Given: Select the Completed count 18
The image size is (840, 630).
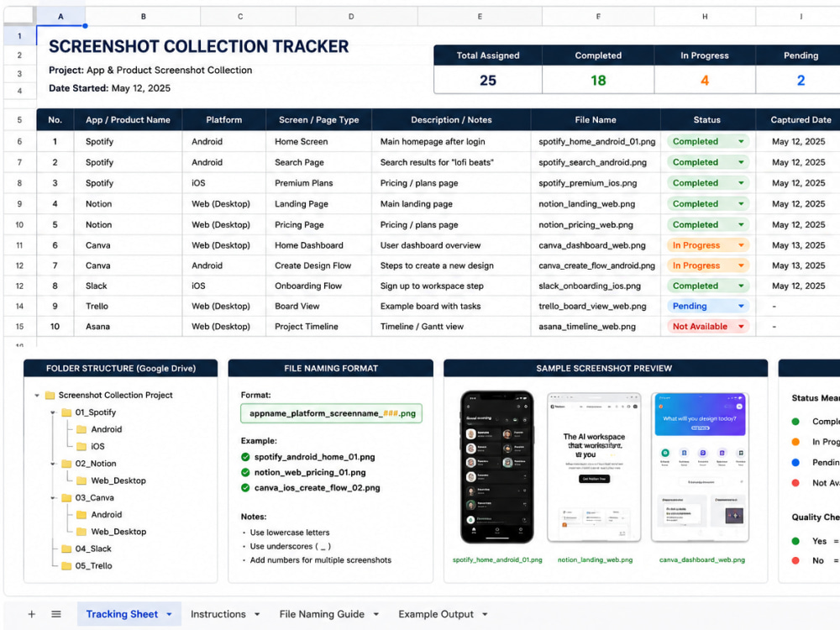Looking at the screenshot, I should [598, 81].
